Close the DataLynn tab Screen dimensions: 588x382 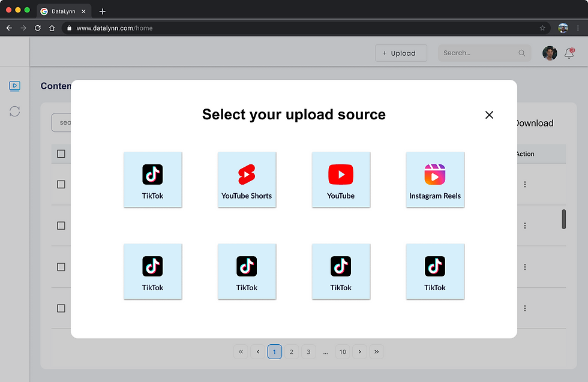click(83, 11)
